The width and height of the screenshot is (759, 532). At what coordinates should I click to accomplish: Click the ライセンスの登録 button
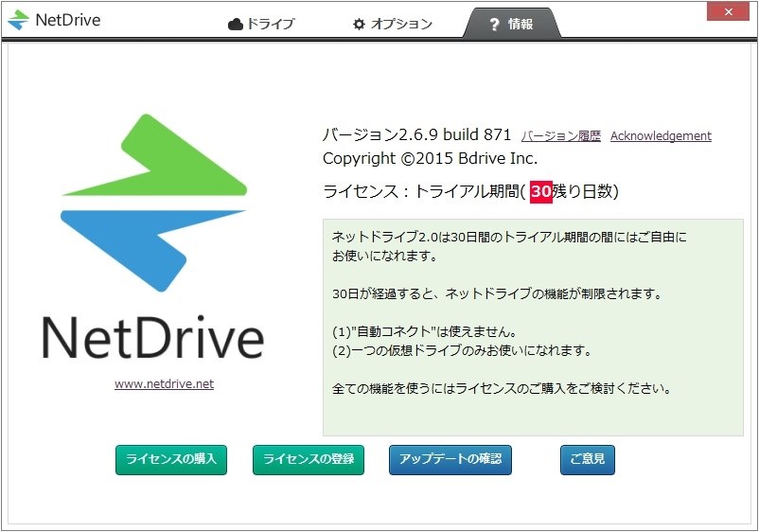[x=309, y=459]
